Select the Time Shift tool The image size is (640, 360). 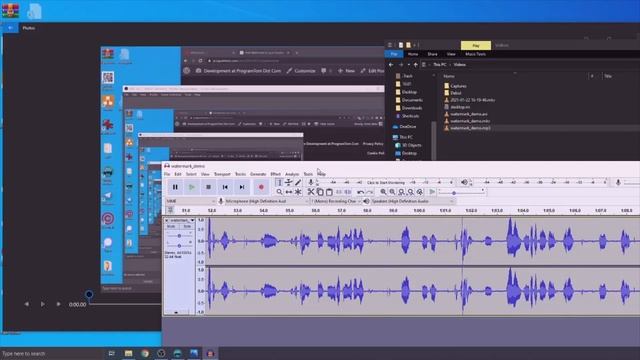click(289, 192)
